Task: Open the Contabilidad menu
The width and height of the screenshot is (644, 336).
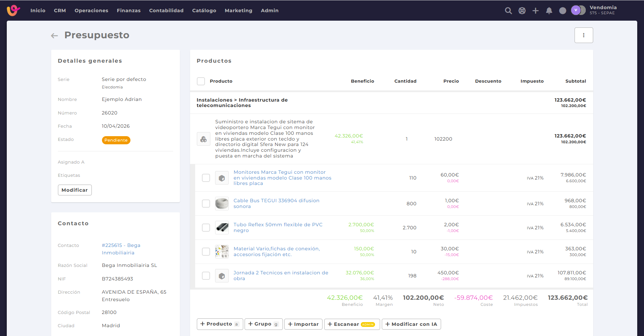Action: click(166, 10)
